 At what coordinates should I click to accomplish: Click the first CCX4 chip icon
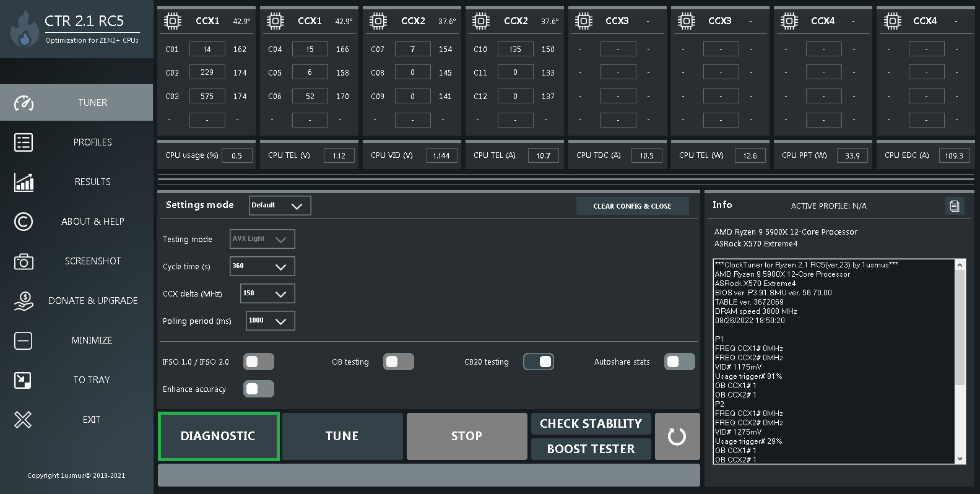(x=789, y=21)
